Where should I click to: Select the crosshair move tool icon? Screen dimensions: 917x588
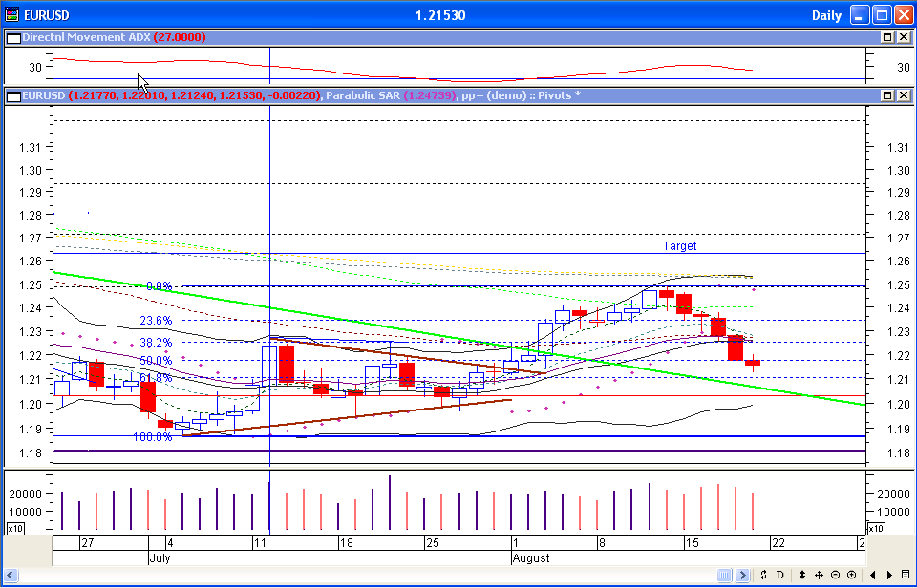click(x=819, y=576)
